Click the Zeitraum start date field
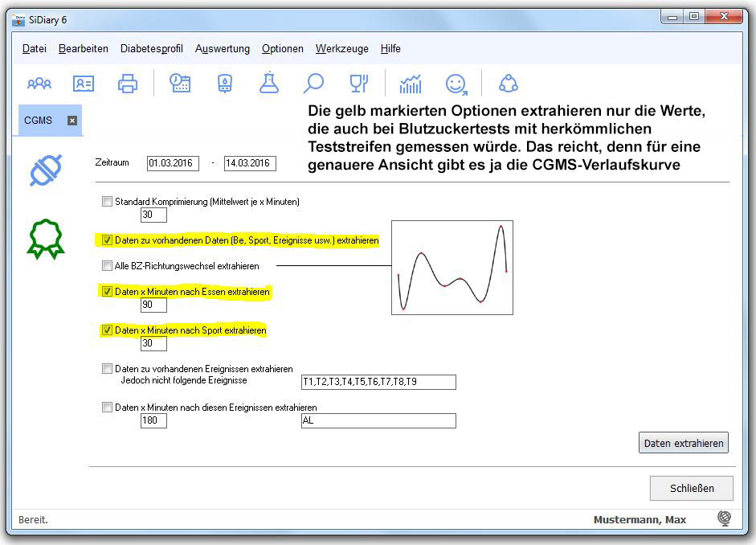This screenshot has height=545, width=756. (173, 163)
